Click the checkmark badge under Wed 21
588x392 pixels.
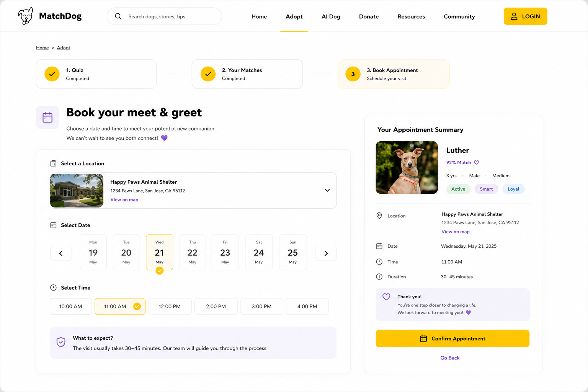coord(160,271)
